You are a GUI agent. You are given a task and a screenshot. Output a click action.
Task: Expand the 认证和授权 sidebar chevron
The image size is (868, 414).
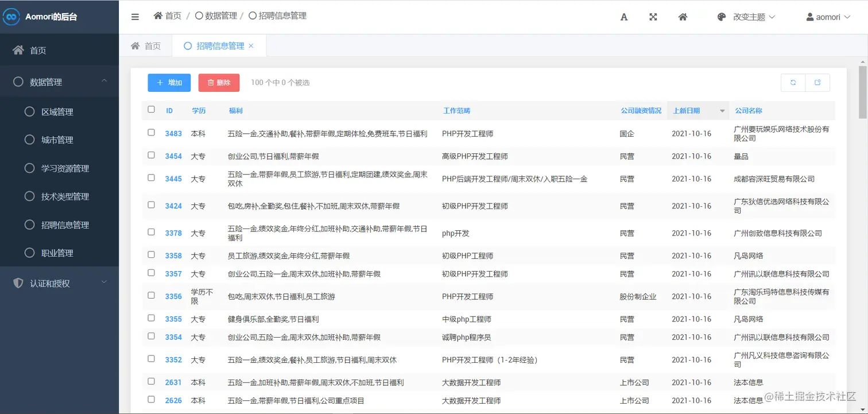[x=104, y=282]
